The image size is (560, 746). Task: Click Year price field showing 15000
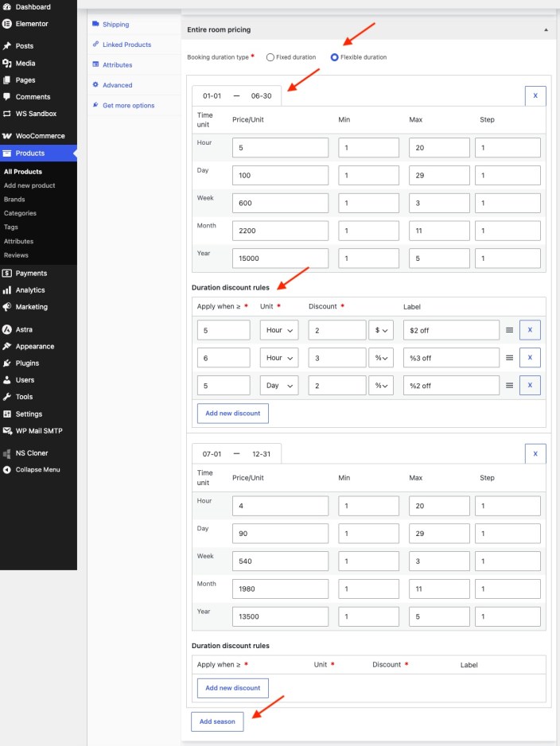[x=280, y=258]
